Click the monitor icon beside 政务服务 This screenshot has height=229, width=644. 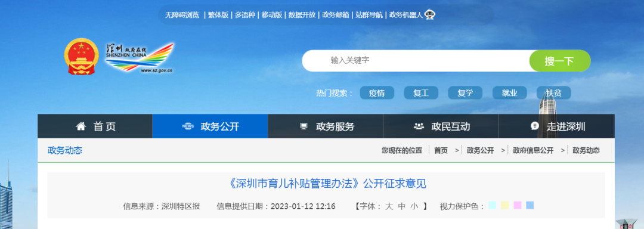coord(304,126)
